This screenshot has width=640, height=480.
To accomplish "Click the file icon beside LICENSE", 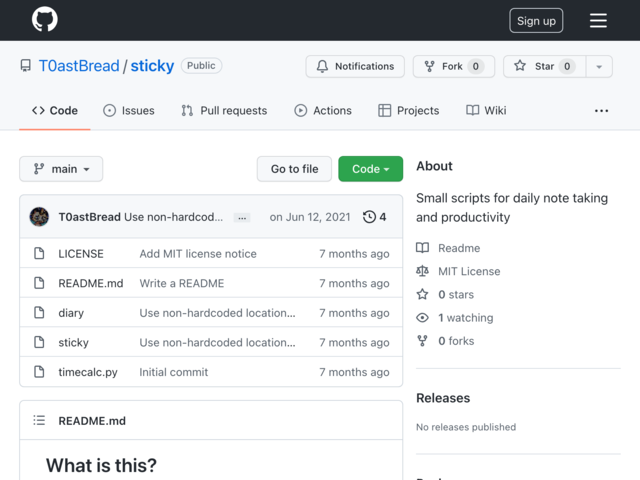I will pyautogui.click(x=39, y=253).
